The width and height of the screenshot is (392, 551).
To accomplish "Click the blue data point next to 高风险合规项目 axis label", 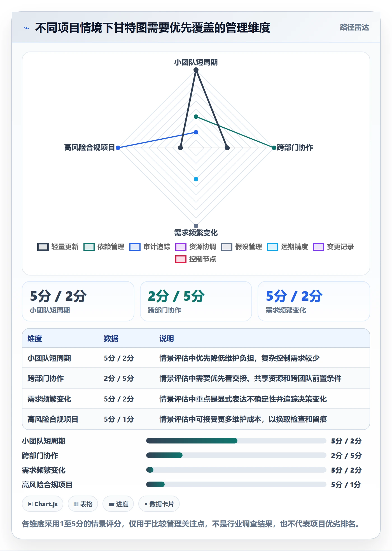I will tap(118, 148).
